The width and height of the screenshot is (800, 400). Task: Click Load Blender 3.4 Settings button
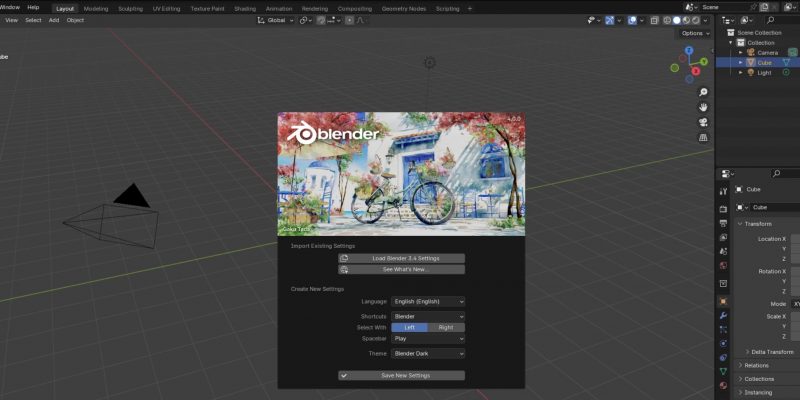[x=402, y=258]
